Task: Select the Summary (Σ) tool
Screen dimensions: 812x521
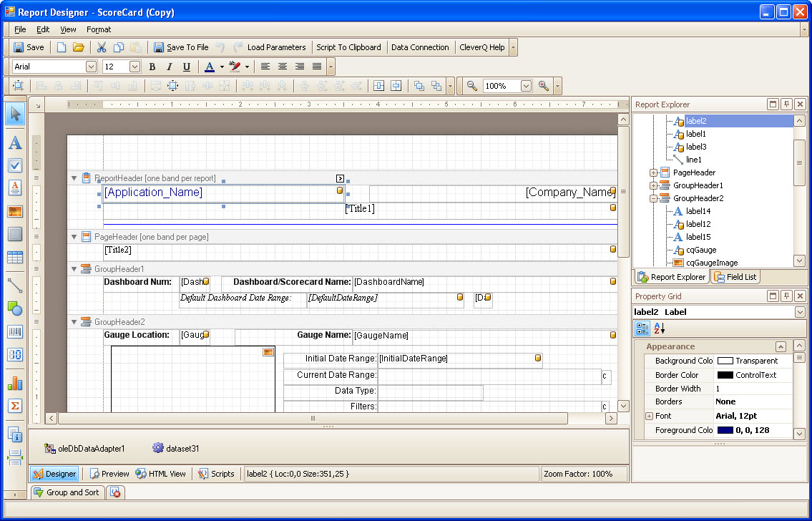Action: click(x=14, y=406)
